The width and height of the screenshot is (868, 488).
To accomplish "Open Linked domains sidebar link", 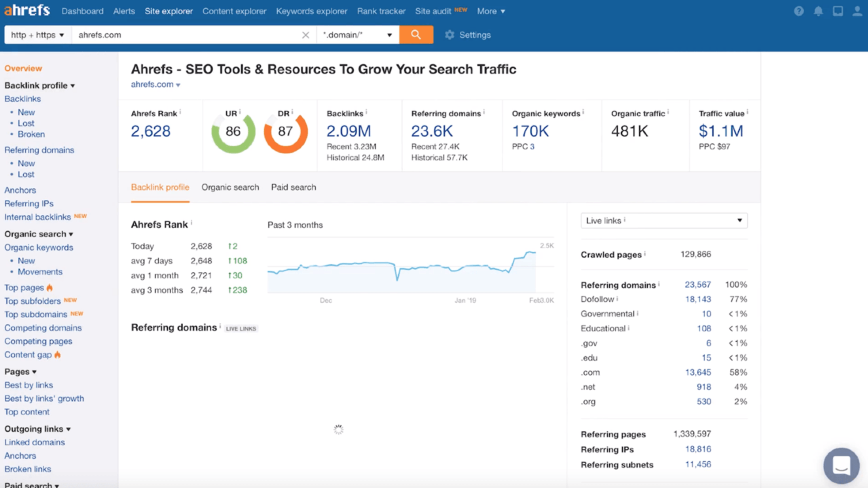I will 34,442.
